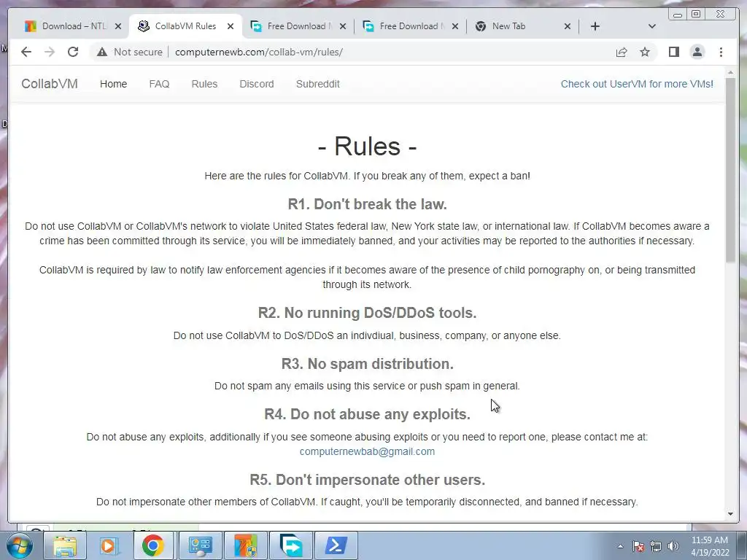Click the browser forward arrow

[50, 52]
